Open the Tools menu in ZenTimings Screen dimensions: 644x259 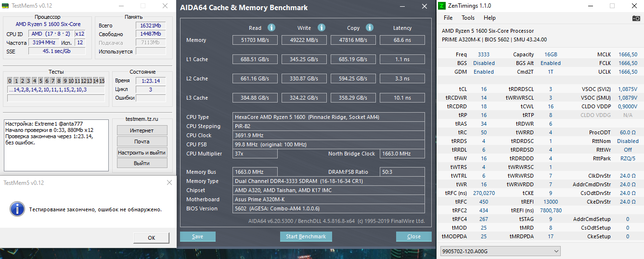(468, 18)
